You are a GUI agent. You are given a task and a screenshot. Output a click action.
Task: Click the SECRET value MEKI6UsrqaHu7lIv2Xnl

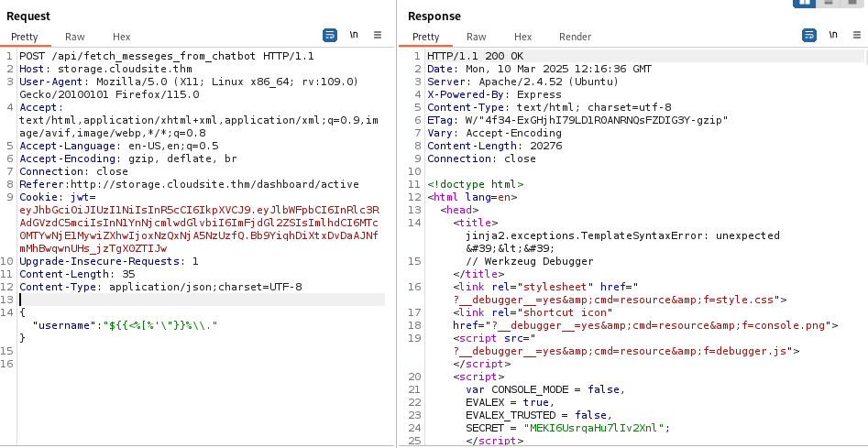tap(594, 428)
